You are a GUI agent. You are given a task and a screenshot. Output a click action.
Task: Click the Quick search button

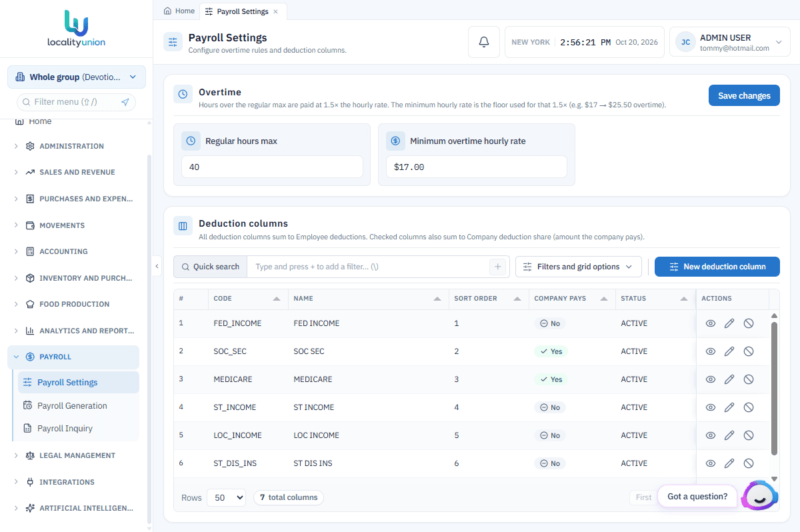click(210, 267)
